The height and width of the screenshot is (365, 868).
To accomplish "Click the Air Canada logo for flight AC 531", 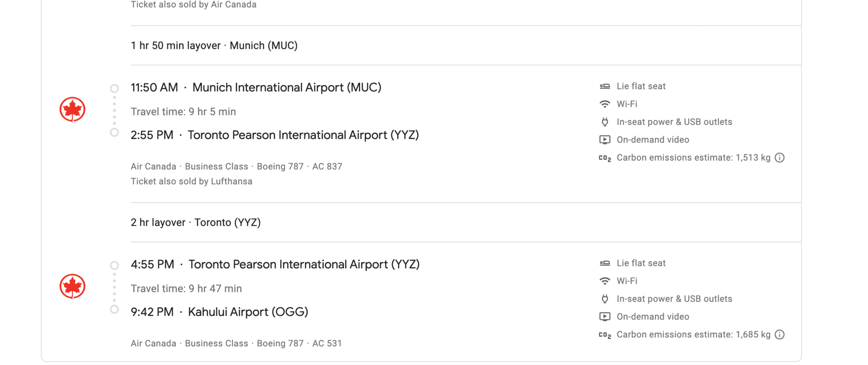I will click(x=72, y=286).
